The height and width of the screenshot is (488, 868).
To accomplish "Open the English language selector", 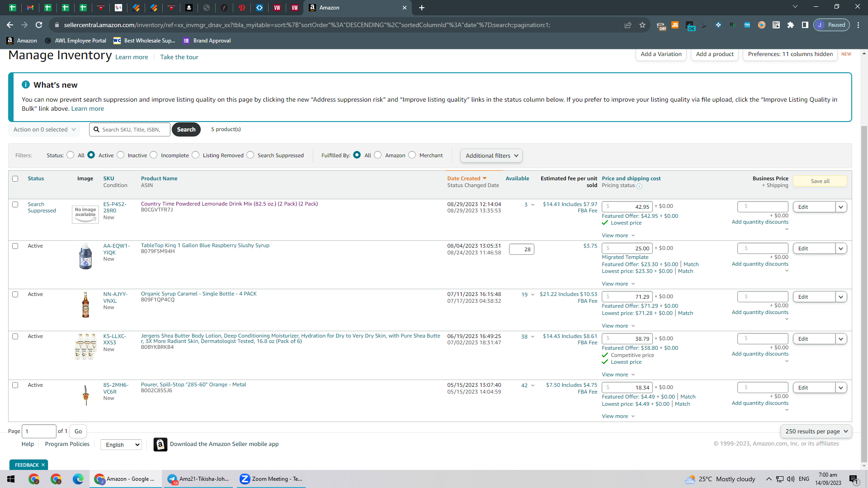I will click(x=121, y=445).
